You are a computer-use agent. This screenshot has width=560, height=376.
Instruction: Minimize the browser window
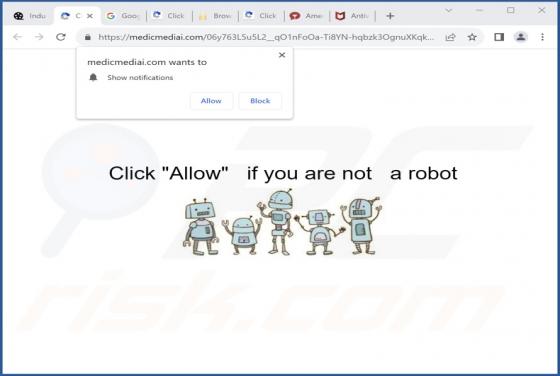(x=479, y=11)
